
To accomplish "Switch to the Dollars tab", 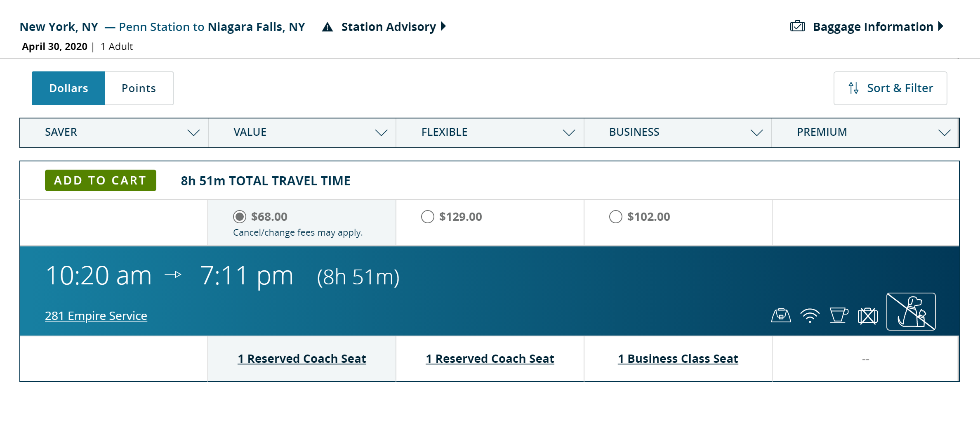I will [x=68, y=88].
